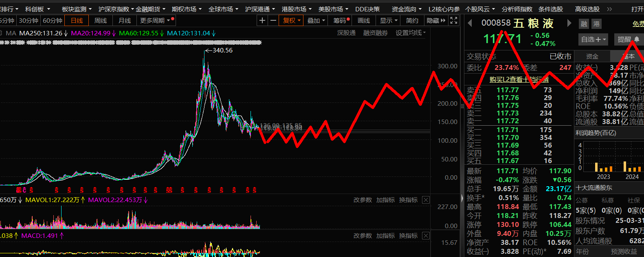Zoom out the chart with minus icon
The height and width of the screenshot is (257, 644).
(273, 20)
